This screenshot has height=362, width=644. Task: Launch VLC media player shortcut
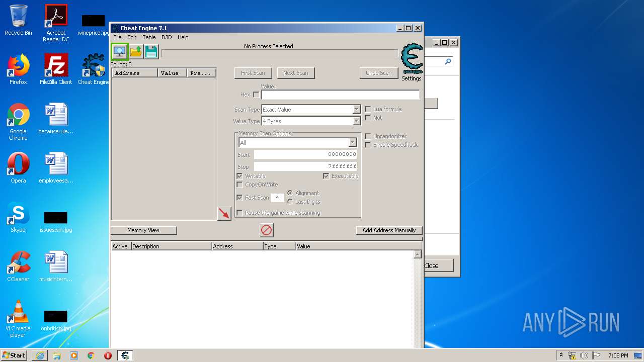[x=18, y=319]
